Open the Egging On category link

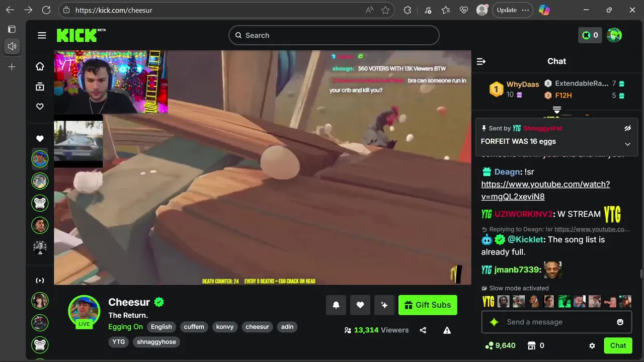click(125, 327)
